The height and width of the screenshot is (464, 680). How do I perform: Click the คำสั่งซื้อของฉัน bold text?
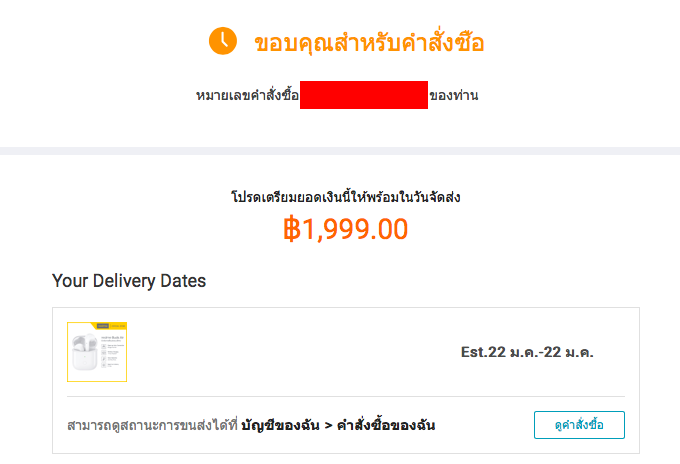[x=386, y=425]
